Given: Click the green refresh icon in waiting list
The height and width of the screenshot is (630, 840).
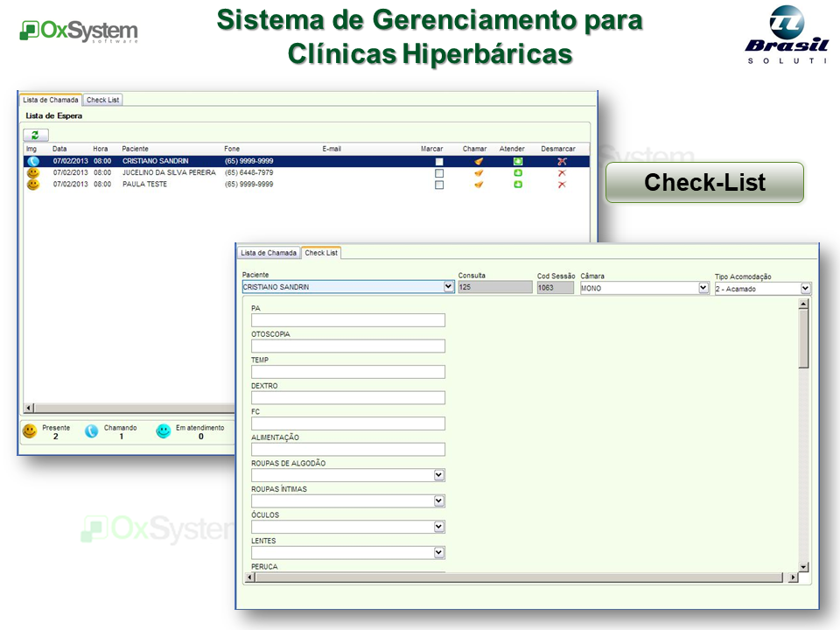Looking at the screenshot, I should pos(35,135).
